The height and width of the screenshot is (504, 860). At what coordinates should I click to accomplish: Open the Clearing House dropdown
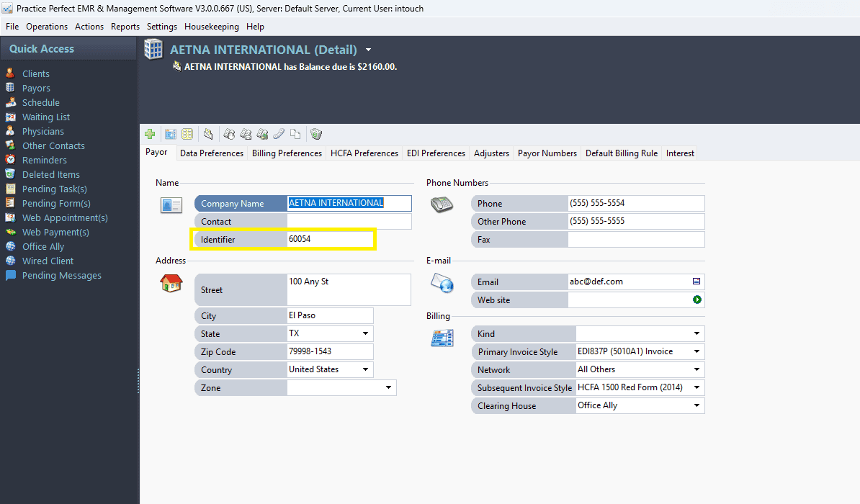point(696,406)
